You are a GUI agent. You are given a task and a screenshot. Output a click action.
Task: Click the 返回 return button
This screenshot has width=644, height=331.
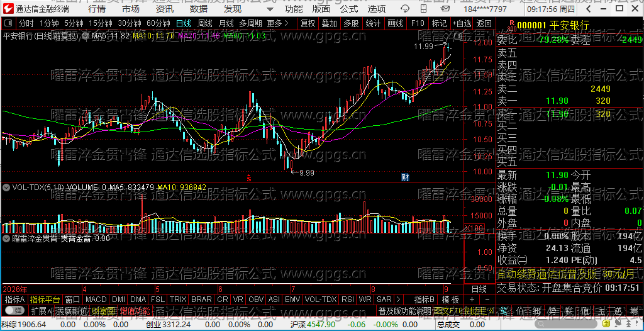point(484,23)
